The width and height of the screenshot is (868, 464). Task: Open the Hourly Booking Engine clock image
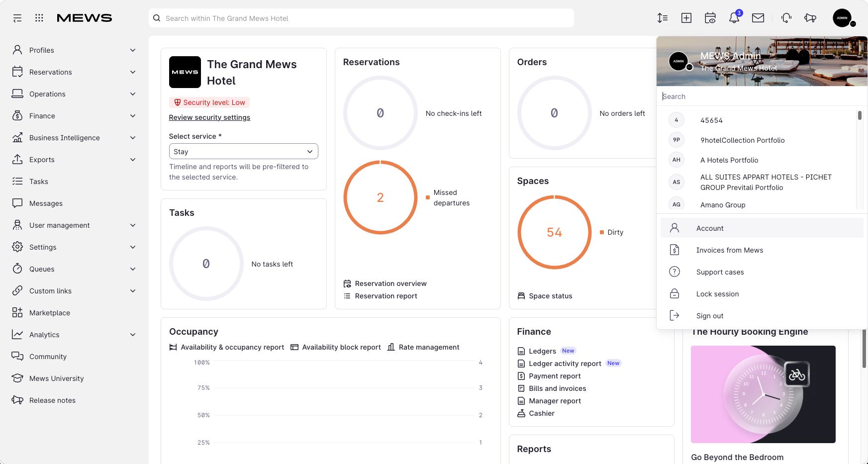click(x=763, y=394)
